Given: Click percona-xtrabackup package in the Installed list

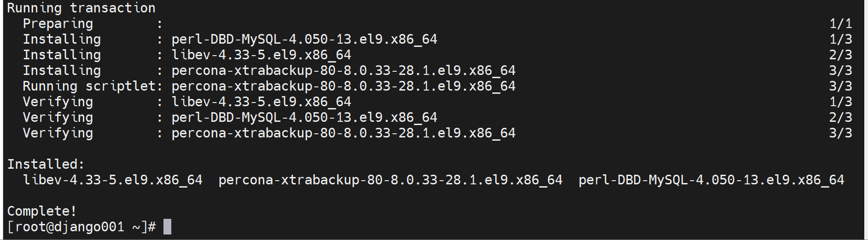Looking at the screenshot, I should (390, 180).
